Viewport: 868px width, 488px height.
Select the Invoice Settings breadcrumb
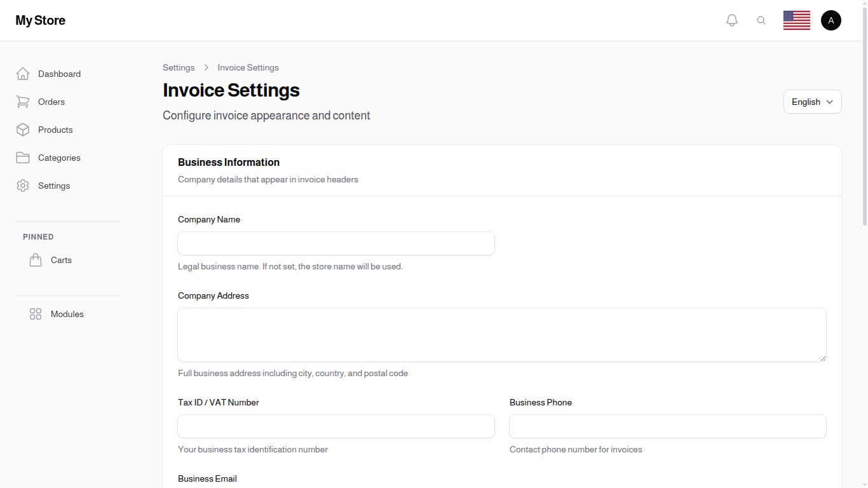point(248,67)
